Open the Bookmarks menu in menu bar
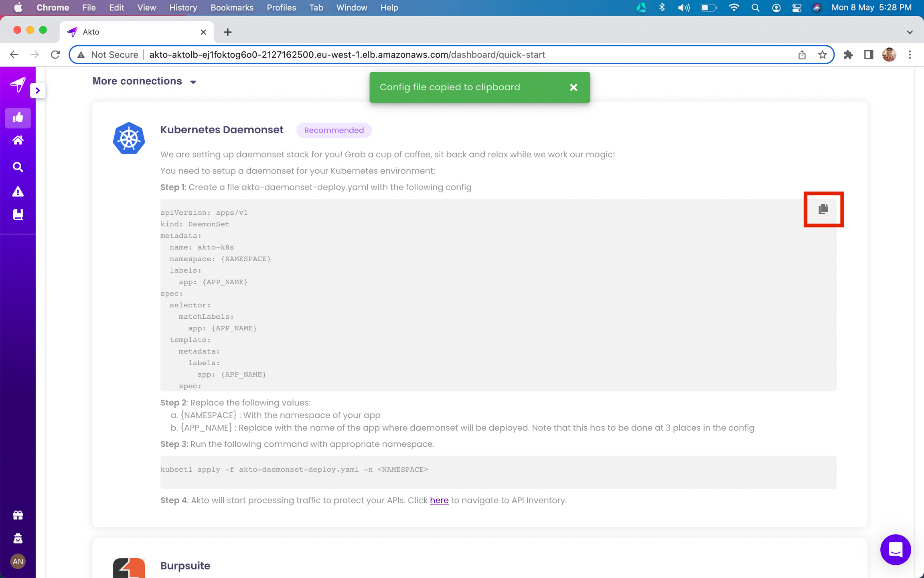924x578 pixels. (x=232, y=8)
